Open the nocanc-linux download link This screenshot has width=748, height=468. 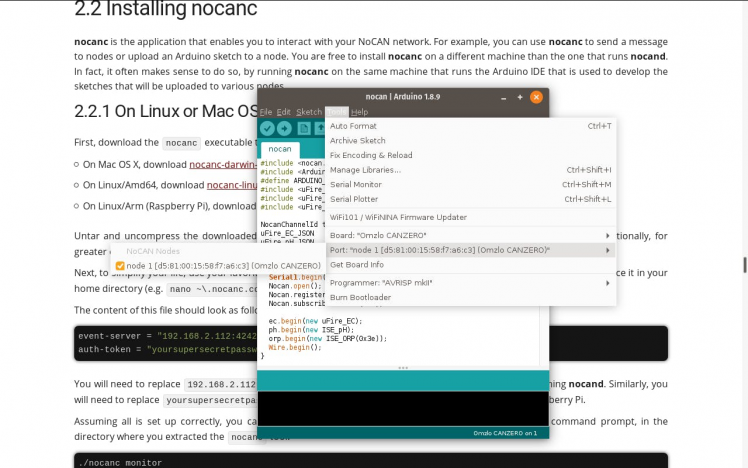point(232,185)
